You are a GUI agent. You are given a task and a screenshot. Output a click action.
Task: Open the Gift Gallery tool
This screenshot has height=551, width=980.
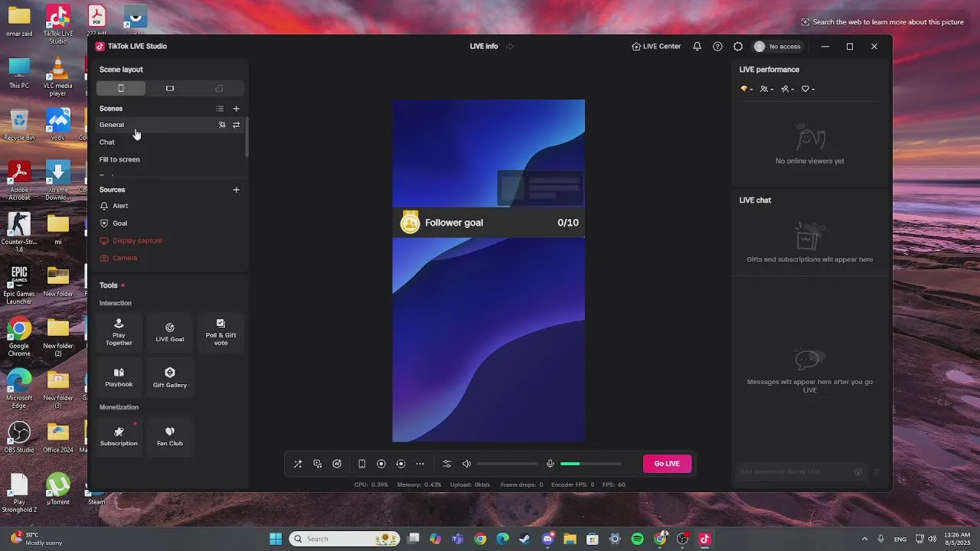coord(170,378)
